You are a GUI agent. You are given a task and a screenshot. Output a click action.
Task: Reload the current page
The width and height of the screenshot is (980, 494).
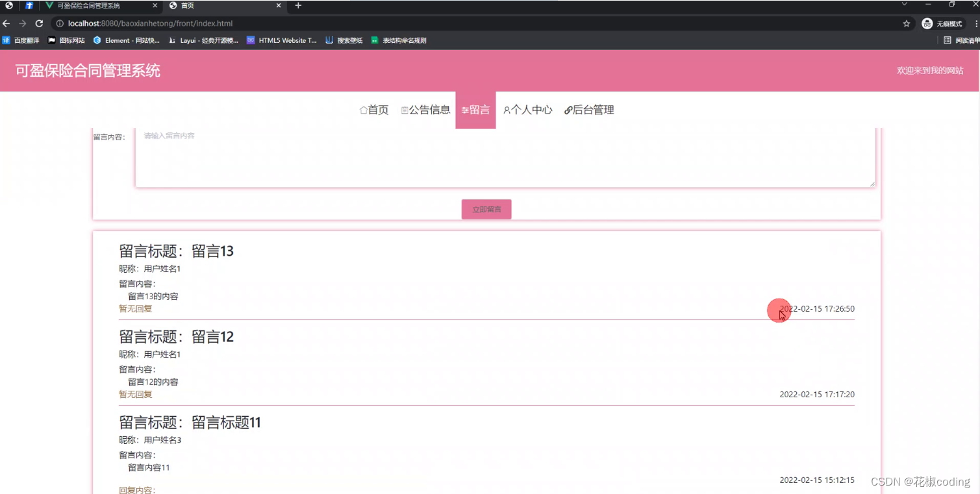point(40,23)
